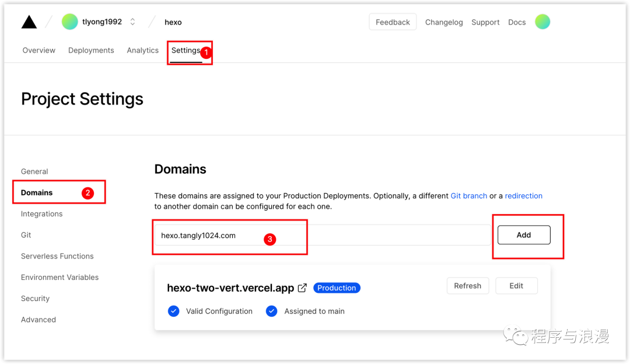Open Serverless Functions settings
Image resolution: width=630 pixels, height=364 pixels.
tap(57, 256)
